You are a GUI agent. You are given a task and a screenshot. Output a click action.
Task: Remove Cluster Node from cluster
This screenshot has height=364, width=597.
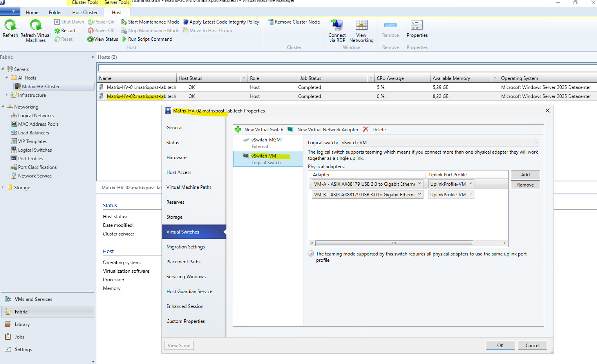tap(294, 22)
